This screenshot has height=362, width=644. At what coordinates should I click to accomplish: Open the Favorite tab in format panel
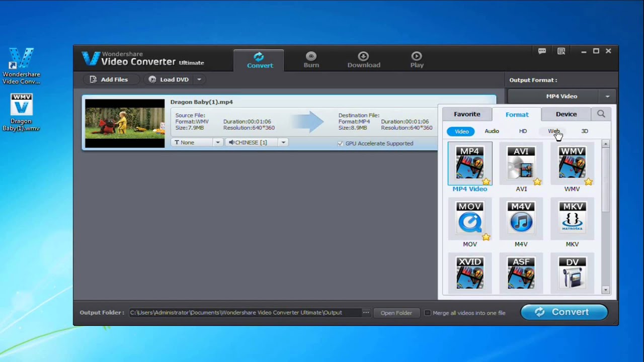(467, 114)
